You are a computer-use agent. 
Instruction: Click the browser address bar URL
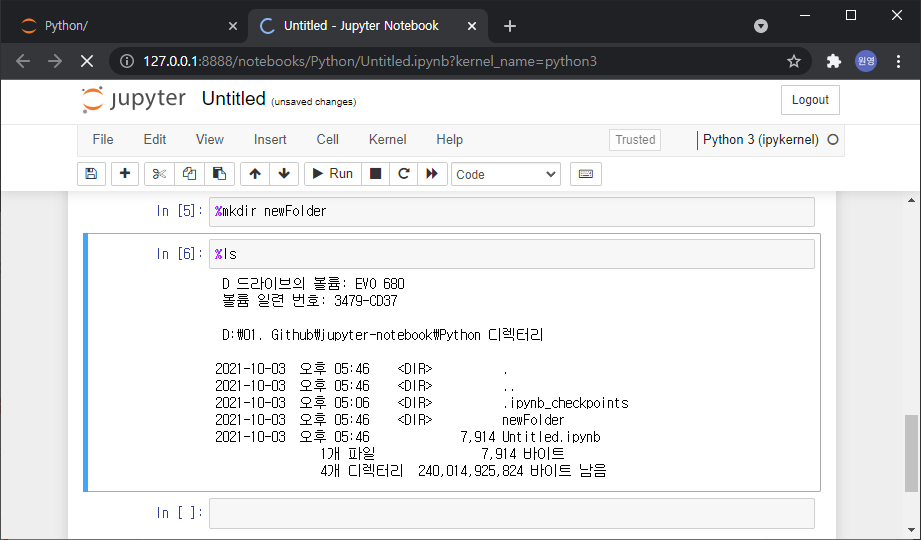[370, 61]
